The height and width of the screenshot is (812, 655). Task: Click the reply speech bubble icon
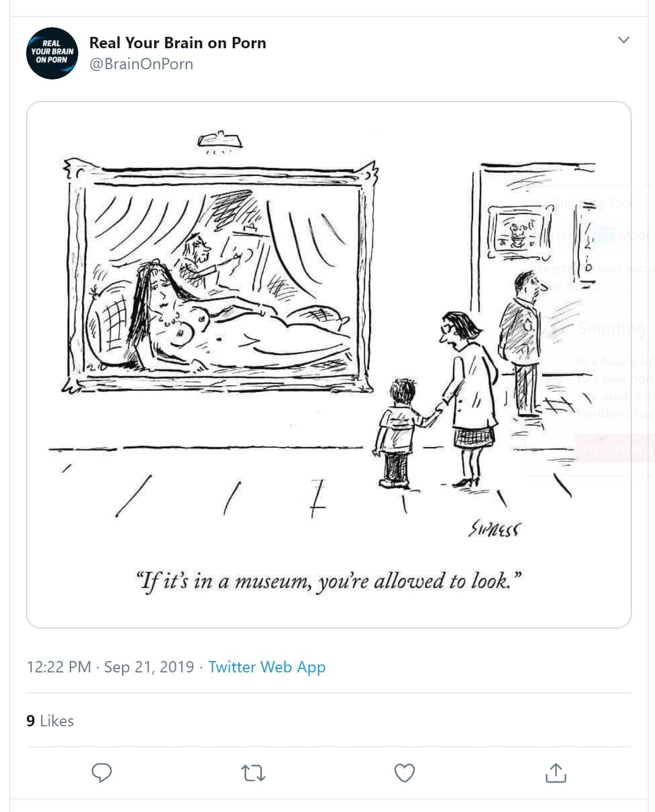coord(102,773)
